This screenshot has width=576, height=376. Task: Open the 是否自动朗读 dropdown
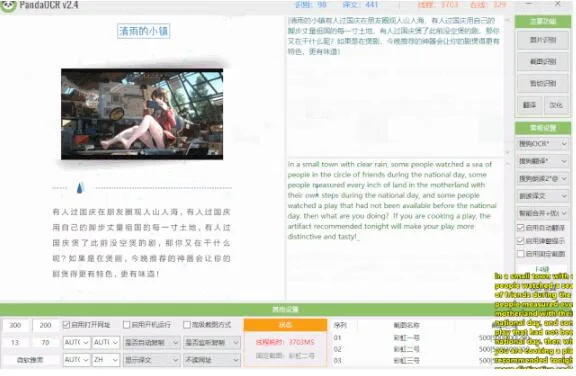pos(151,343)
